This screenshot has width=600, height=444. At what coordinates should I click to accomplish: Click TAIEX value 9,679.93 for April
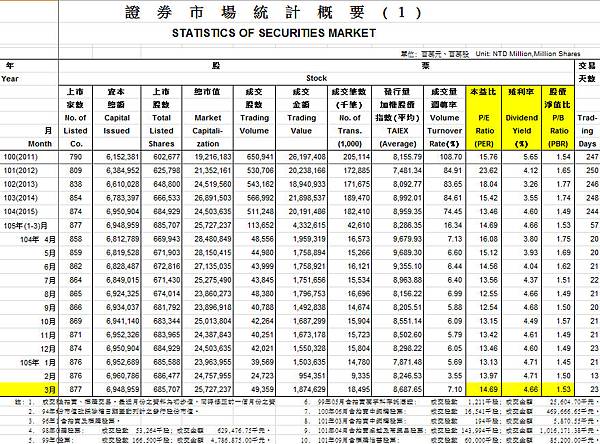pos(407,239)
